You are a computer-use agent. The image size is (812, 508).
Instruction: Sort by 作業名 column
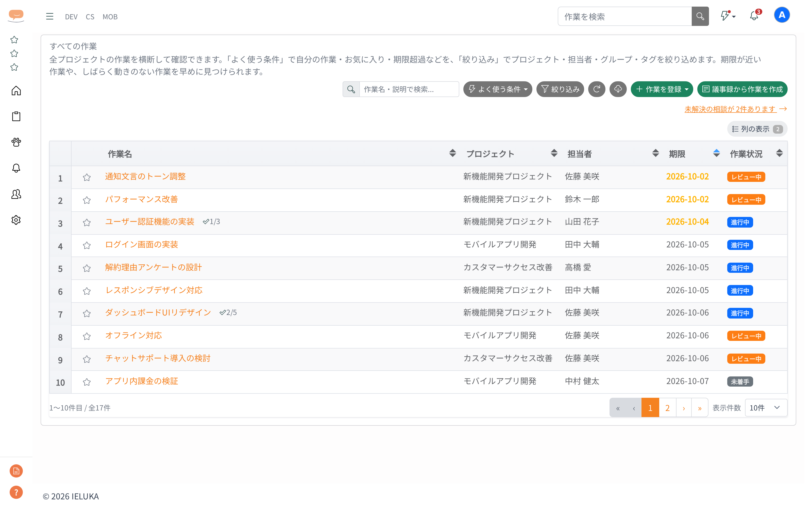tap(452, 153)
